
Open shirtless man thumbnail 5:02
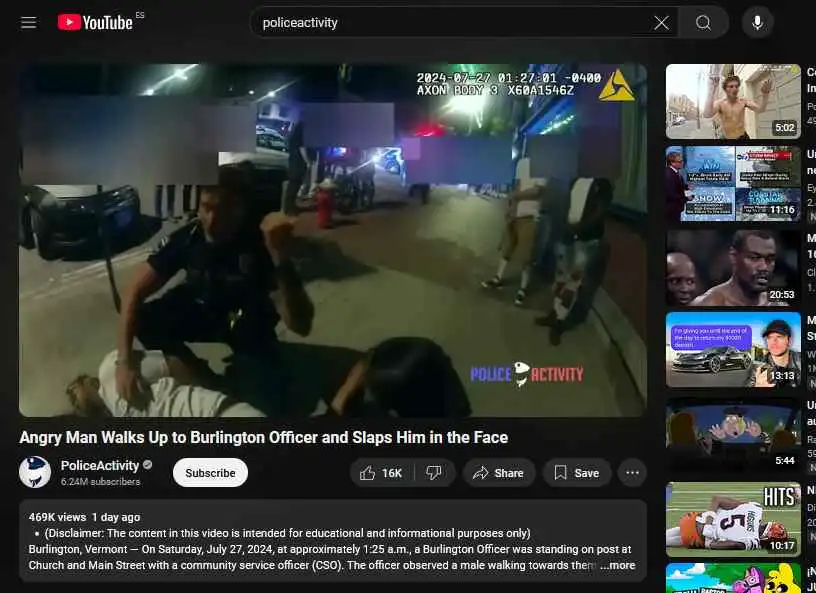pos(733,102)
